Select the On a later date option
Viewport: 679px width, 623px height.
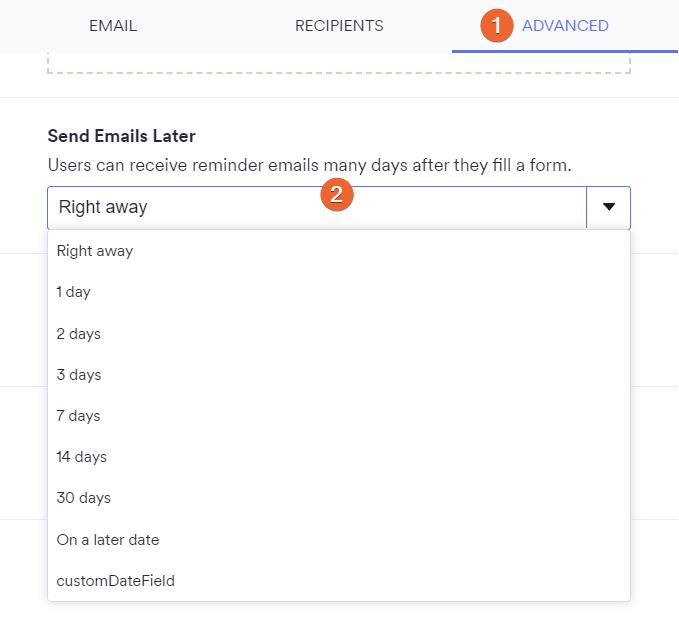click(108, 540)
